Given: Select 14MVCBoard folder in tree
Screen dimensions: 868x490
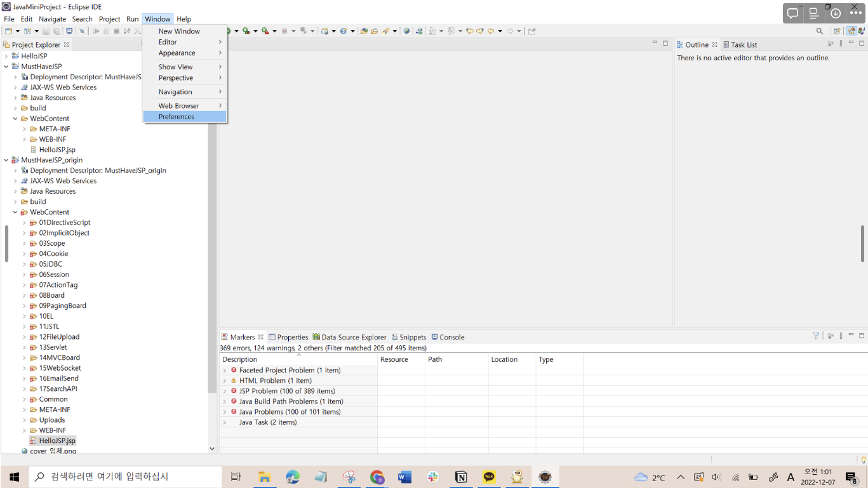Looking at the screenshot, I should [x=59, y=357].
